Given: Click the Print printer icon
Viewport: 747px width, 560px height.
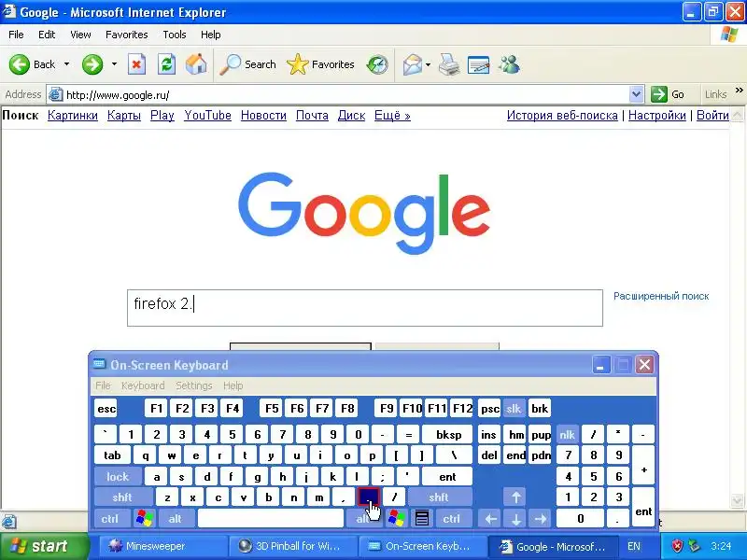Looking at the screenshot, I should click(449, 64).
